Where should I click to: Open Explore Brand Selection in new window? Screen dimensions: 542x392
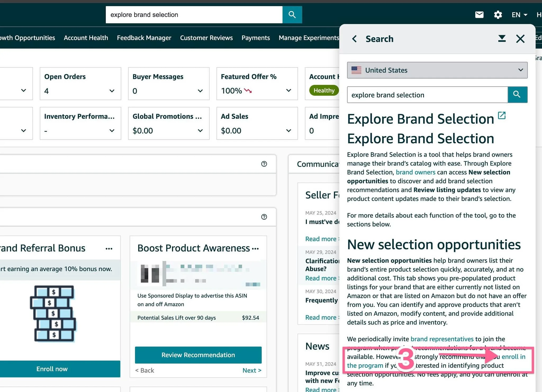pos(502,116)
